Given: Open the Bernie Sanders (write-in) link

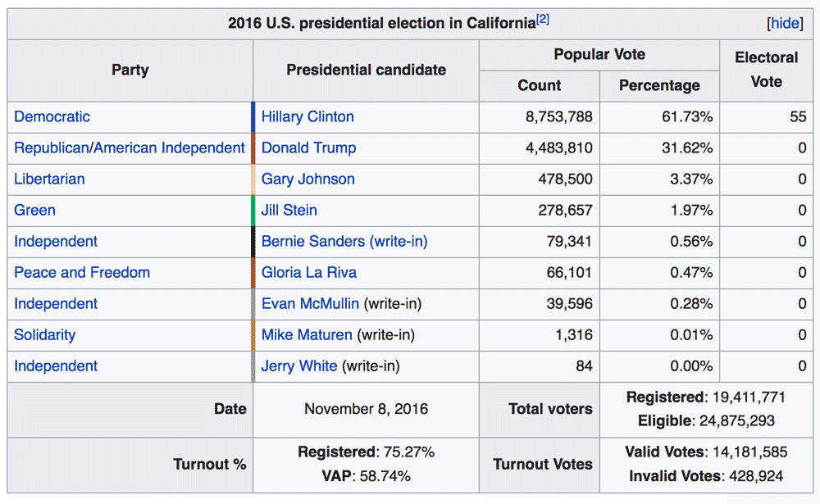Looking at the screenshot, I should point(344,242).
